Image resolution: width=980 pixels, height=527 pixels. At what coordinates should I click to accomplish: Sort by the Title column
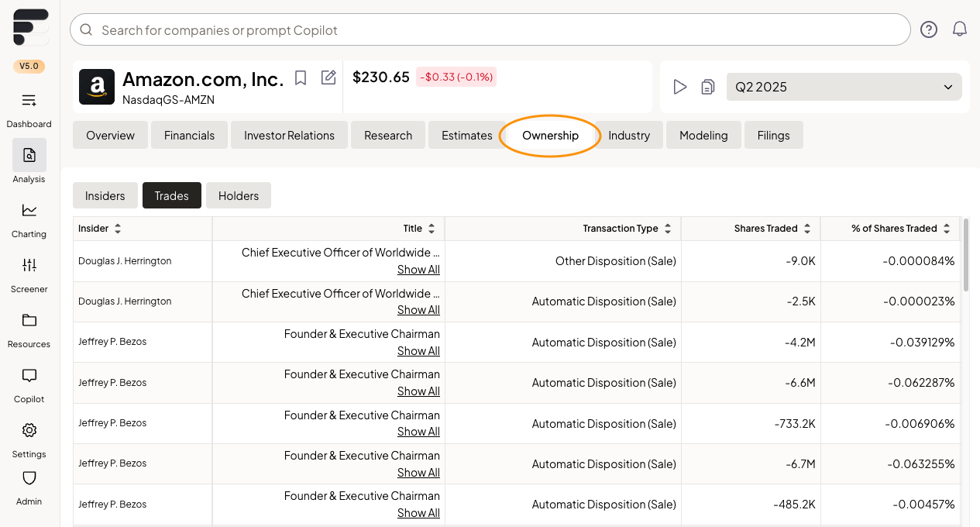tap(432, 229)
